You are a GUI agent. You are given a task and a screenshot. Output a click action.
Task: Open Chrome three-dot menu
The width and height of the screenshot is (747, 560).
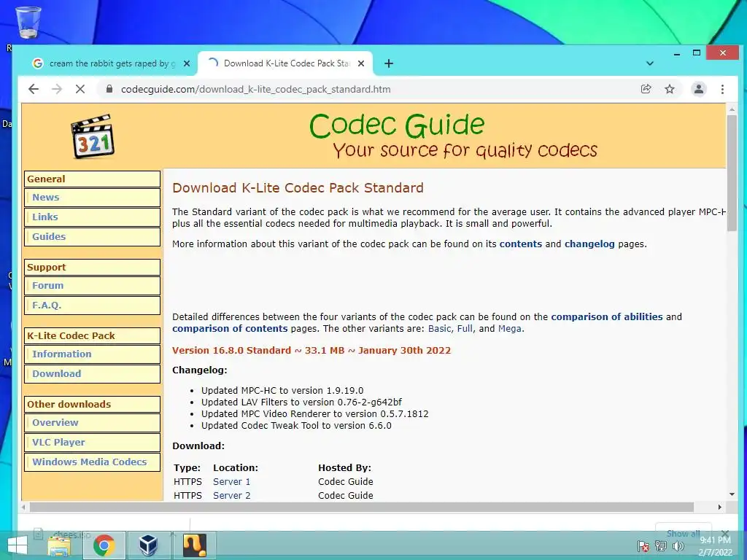723,89
